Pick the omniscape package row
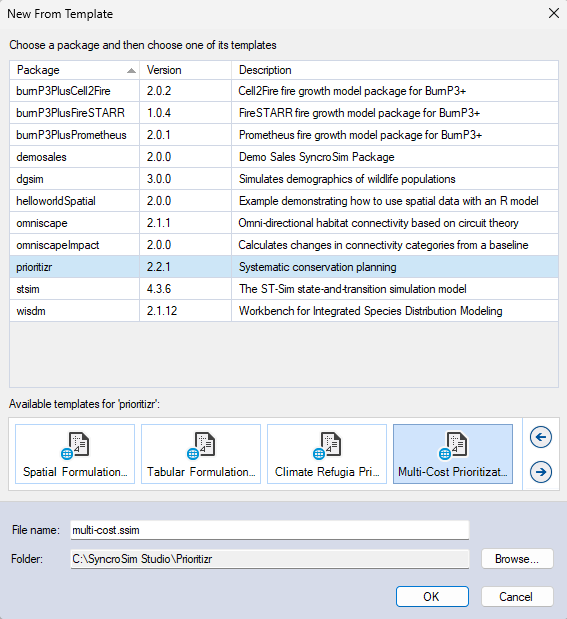The width and height of the screenshot is (567, 619). (x=284, y=223)
